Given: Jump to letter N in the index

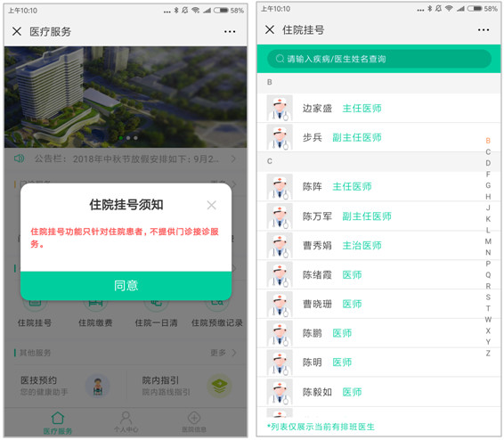Looking at the screenshot, I should click(x=488, y=253).
